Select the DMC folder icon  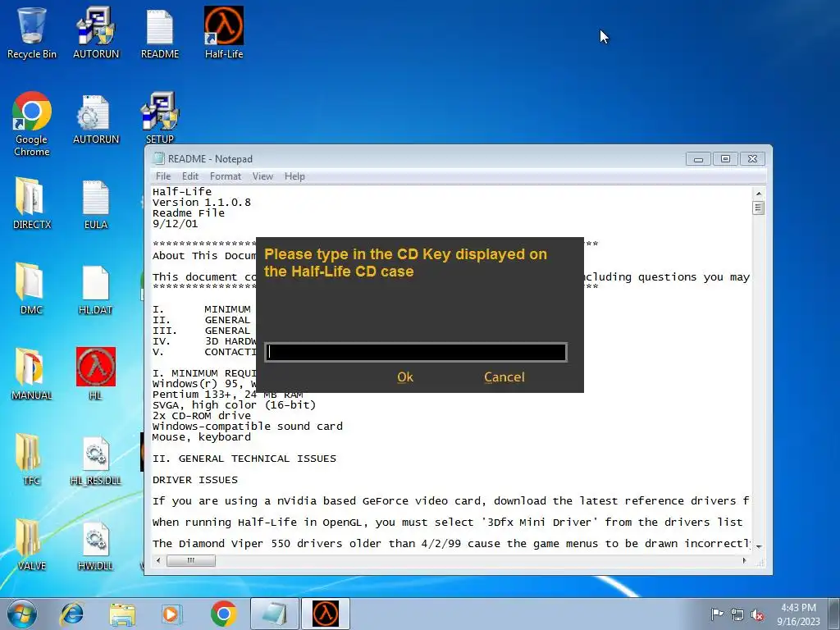32,290
